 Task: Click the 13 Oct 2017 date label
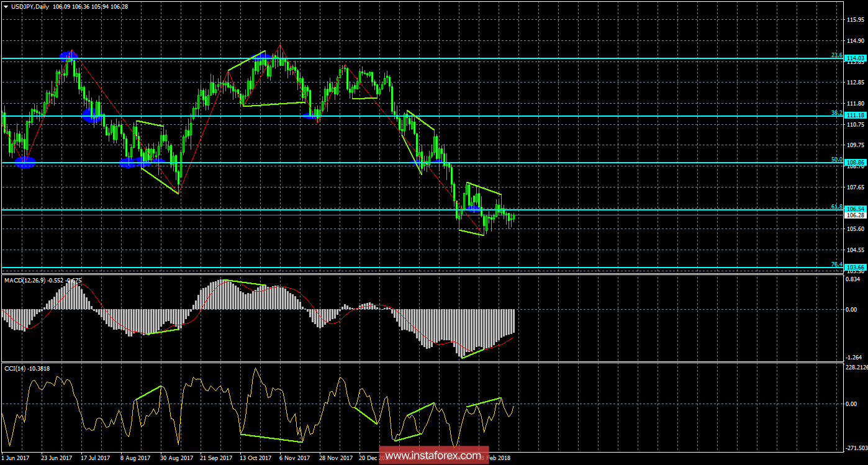(256, 459)
